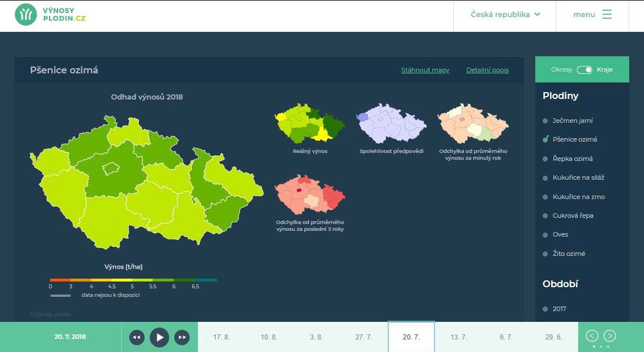This screenshot has width=644, height=352.
Task: Choose Kukuřice na siláž crop
Action: click(x=578, y=177)
